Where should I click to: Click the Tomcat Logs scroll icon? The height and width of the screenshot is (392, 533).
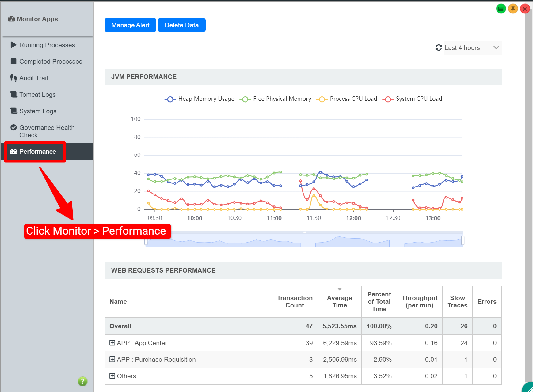tap(13, 94)
